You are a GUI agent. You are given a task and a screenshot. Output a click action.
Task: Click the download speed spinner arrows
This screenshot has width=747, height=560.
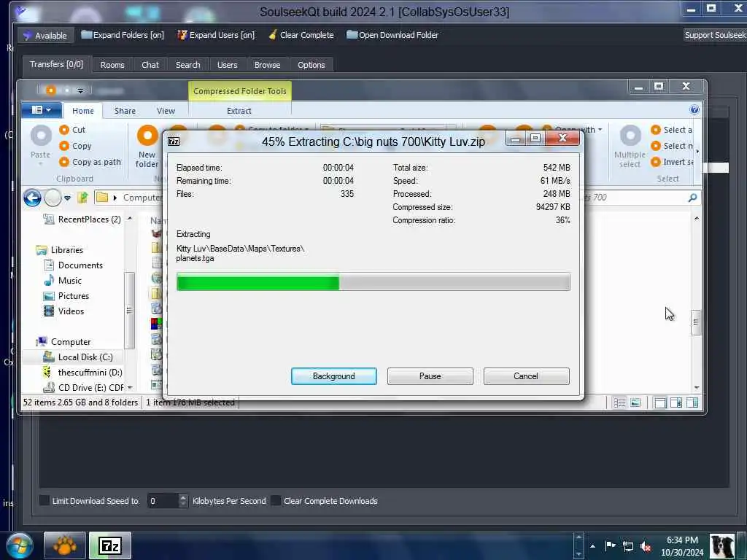click(183, 501)
